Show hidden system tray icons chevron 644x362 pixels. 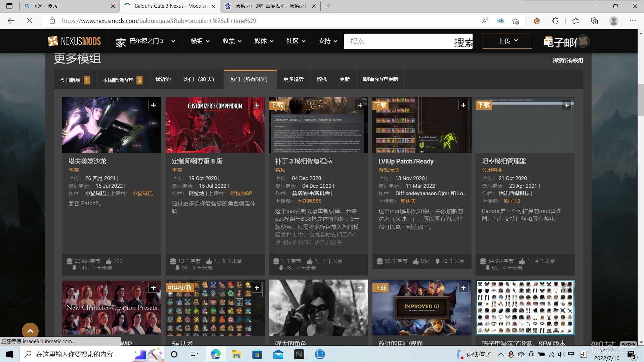point(501,354)
